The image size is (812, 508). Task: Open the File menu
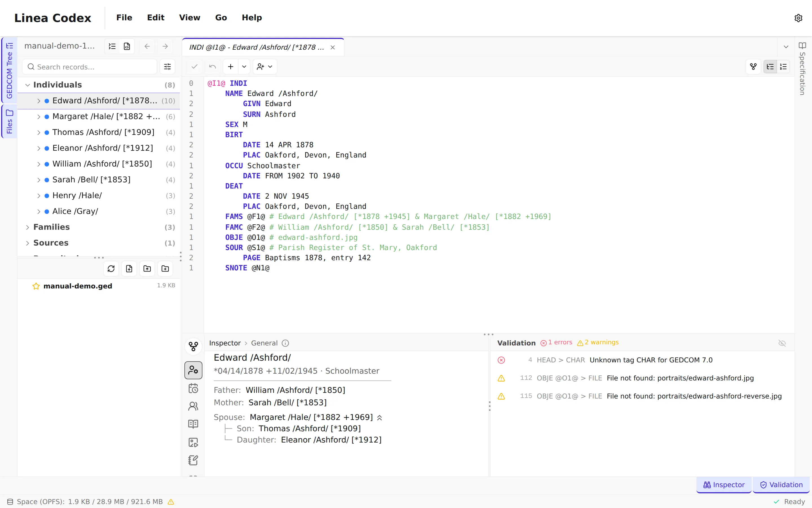[x=124, y=18]
